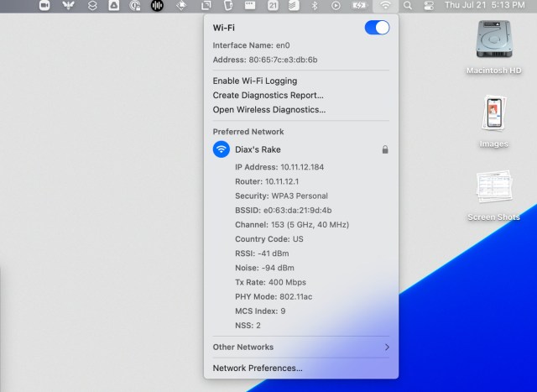Expand Other Networks list
Image resolution: width=537 pixels, height=392 pixels.
[x=301, y=348]
